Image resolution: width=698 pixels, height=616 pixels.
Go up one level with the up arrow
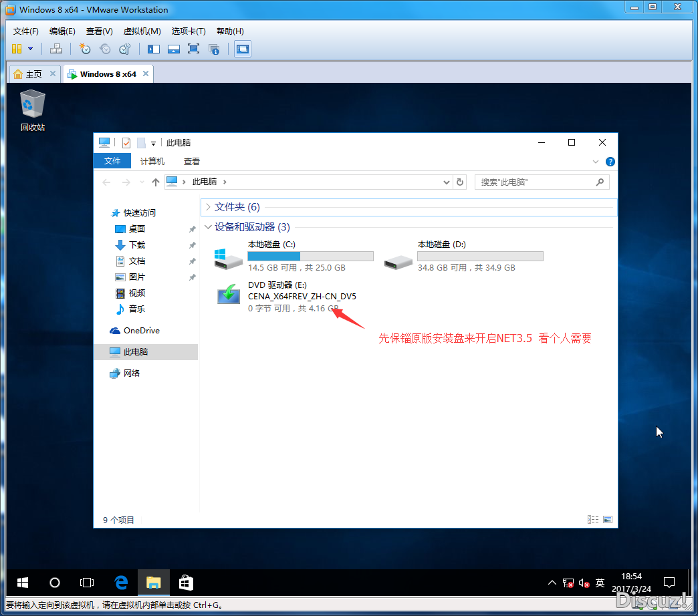tap(155, 182)
